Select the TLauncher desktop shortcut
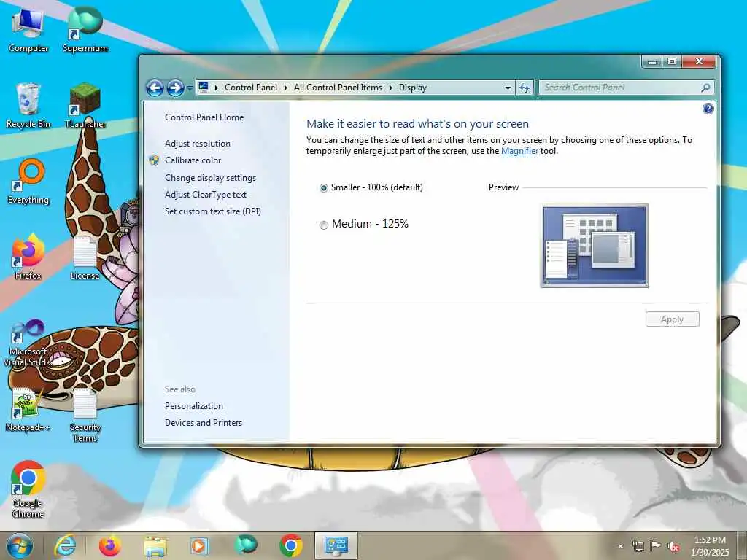Image resolution: width=747 pixels, height=560 pixels. 85,106
